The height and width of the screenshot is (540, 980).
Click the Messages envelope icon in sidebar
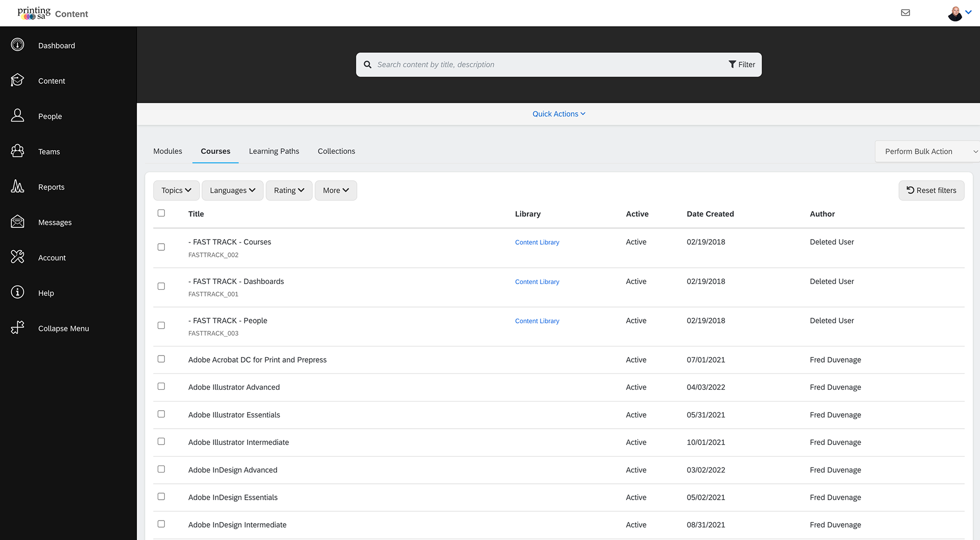(17, 222)
